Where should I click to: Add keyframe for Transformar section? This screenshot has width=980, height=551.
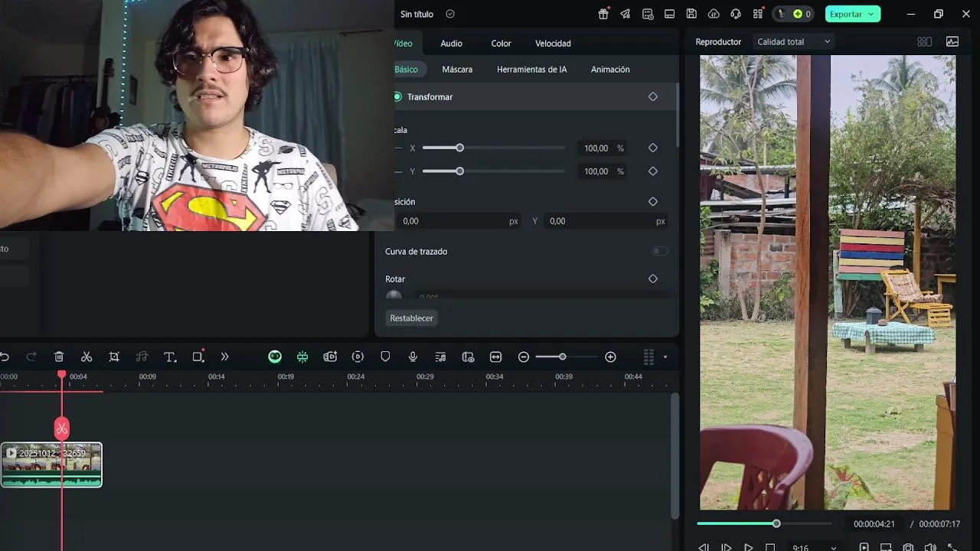pos(653,97)
